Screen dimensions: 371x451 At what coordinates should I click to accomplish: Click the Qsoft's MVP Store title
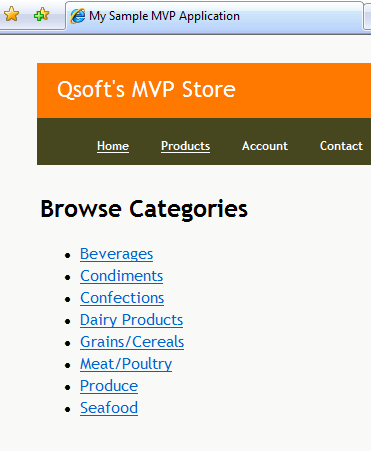[146, 89]
